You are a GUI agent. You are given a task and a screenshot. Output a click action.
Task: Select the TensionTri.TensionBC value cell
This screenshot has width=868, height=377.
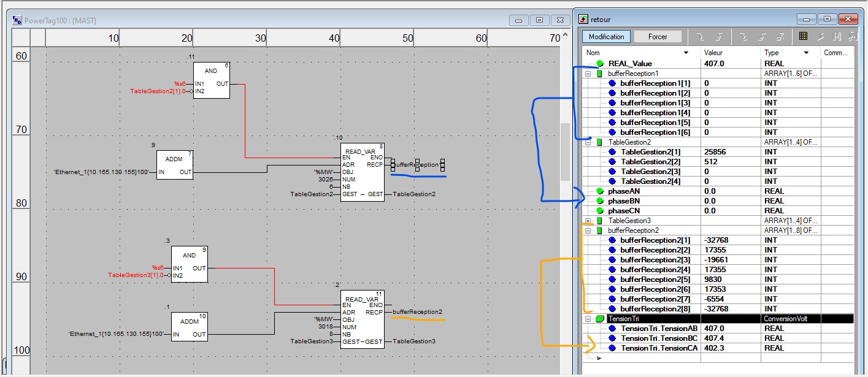coord(730,338)
